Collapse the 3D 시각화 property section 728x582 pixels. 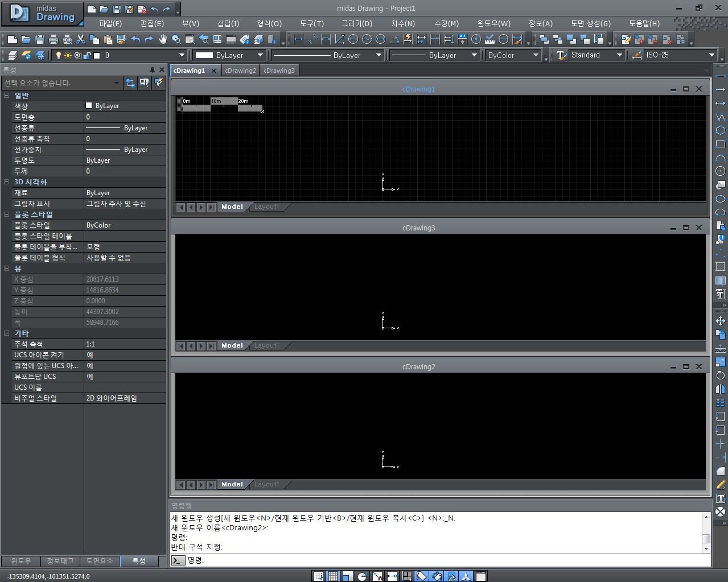pyautogui.click(x=7, y=182)
